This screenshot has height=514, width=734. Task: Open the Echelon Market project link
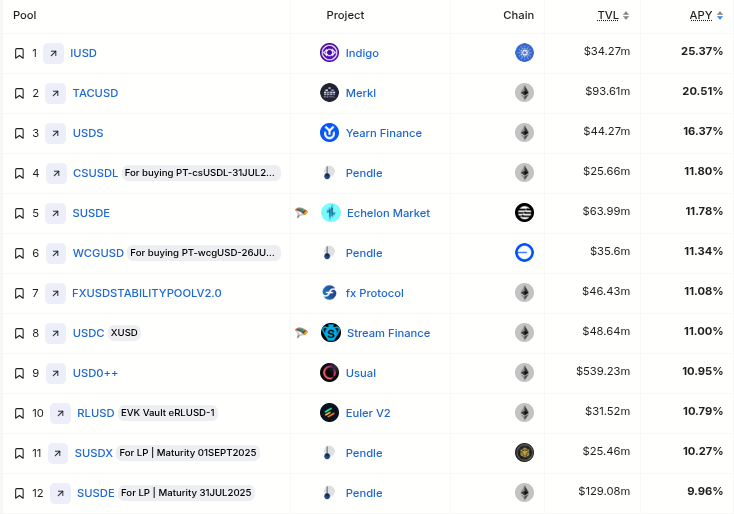coord(389,213)
